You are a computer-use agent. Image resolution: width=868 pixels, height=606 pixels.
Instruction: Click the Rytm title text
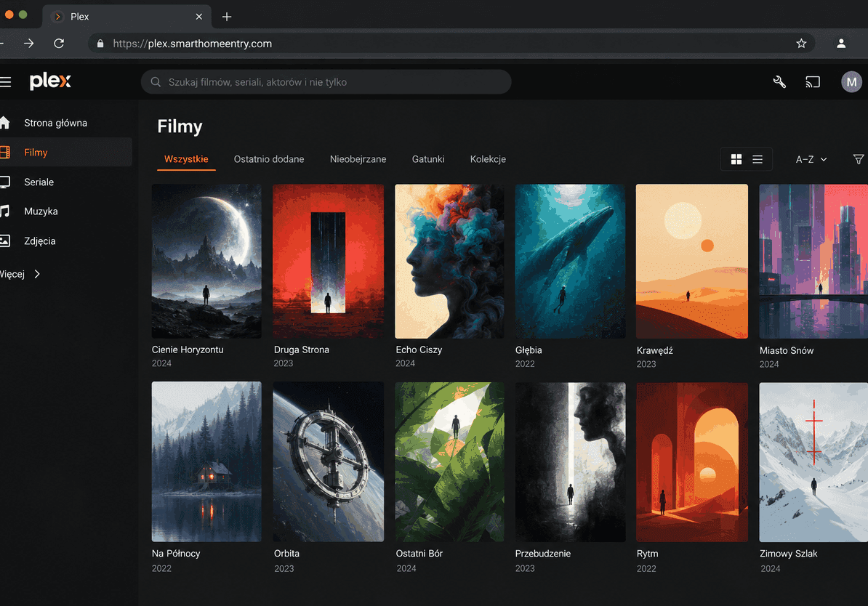[x=648, y=554]
